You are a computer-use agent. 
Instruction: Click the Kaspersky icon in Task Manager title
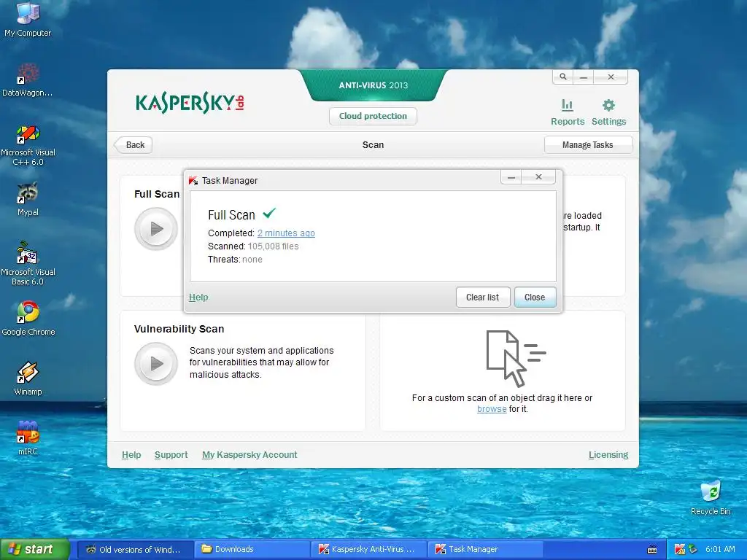(193, 181)
